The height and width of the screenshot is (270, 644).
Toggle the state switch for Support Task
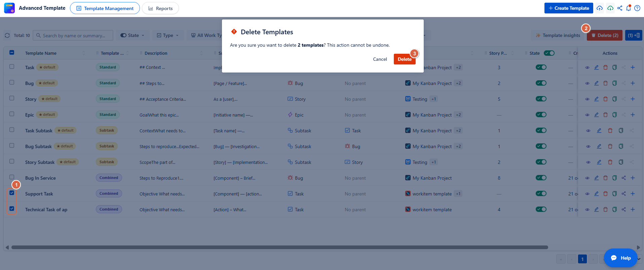(x=541, y=193)
